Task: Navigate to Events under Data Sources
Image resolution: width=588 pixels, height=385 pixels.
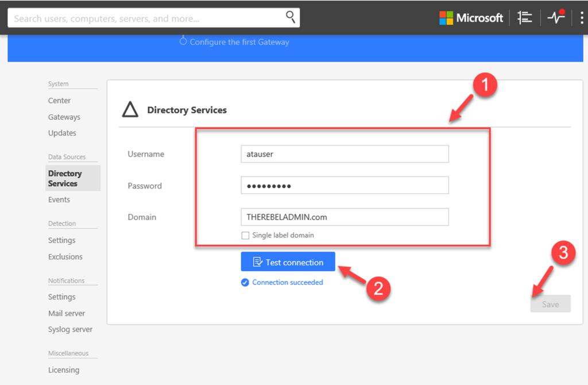Action: [59, 199]
